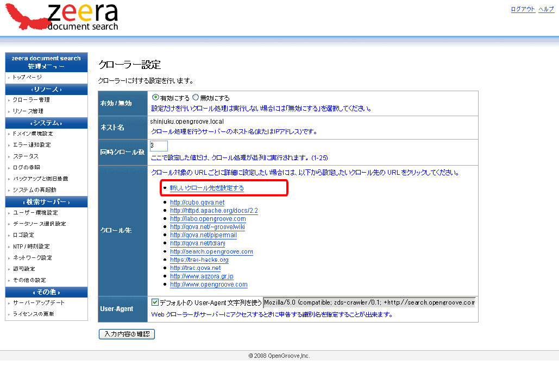
Task: Open ドメイン環境設定 menu item
Action: point(33,134)
